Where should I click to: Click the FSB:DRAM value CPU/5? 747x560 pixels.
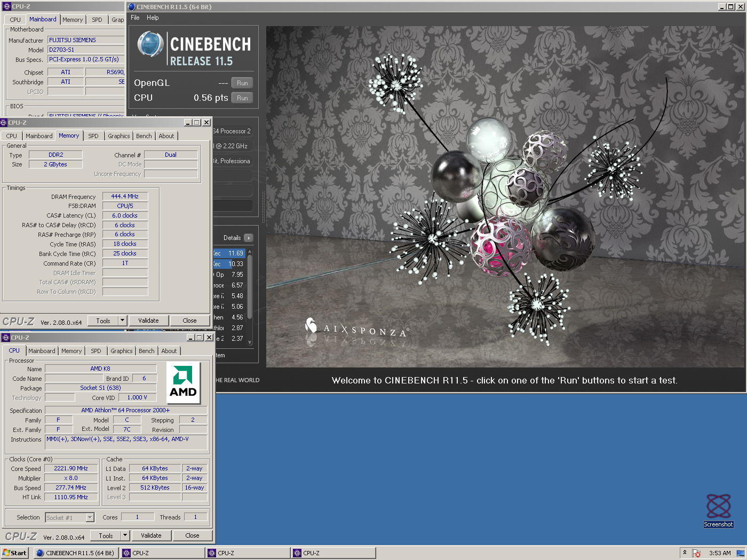coord(125,206)
